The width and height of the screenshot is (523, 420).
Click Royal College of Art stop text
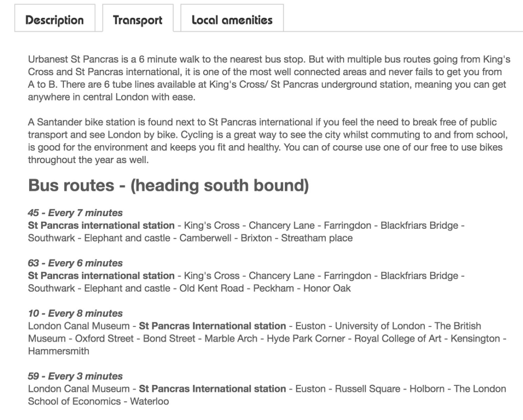(x=398, y=339)
